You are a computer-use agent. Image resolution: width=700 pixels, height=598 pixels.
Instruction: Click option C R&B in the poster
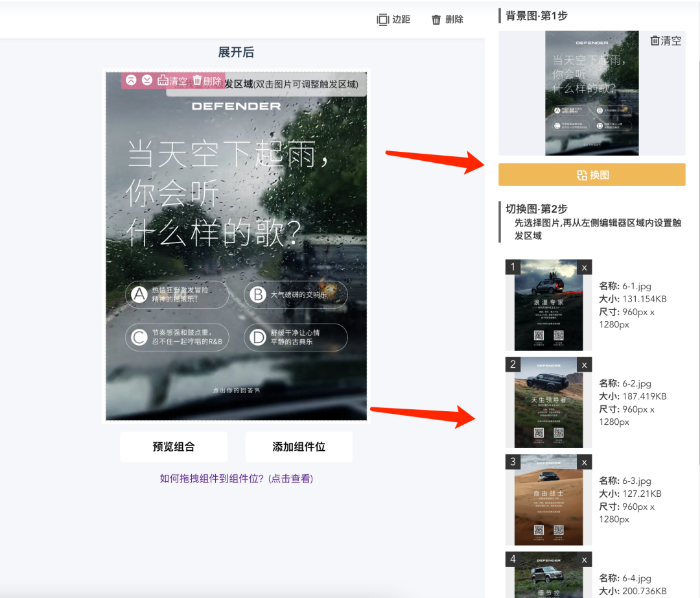pos(177,337)
